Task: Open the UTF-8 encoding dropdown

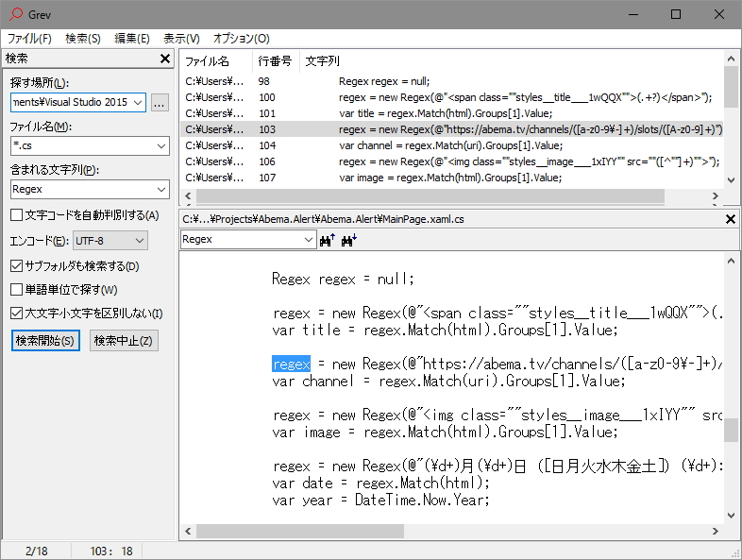Action: point(139,241)
